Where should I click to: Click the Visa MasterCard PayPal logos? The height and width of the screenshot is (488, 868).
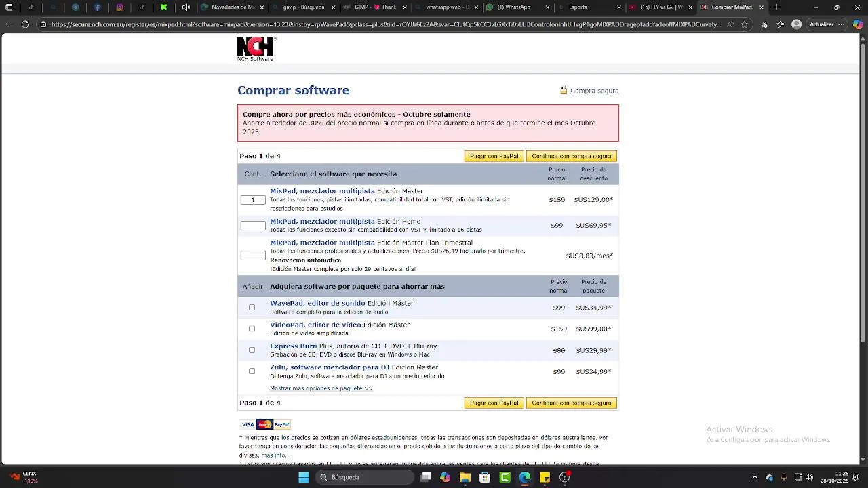[x=265, y=424]
